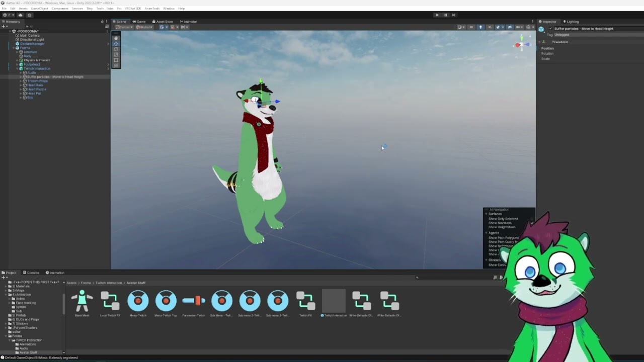Select Heart Rain object in Hierarchy
Viewport: 644px width, 362px height.
pyautogui.click(x=35, y=85)
